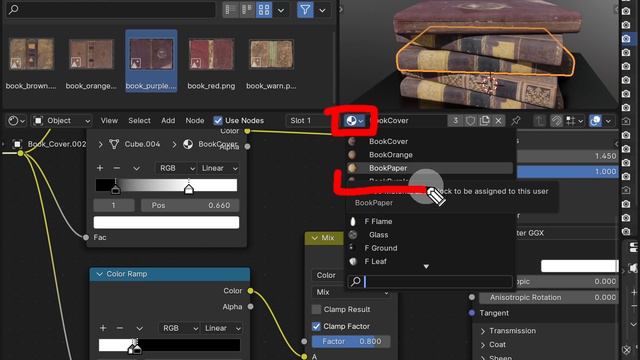
Task: Click the browse material sphere icon
Action: [x=354, y=121]
